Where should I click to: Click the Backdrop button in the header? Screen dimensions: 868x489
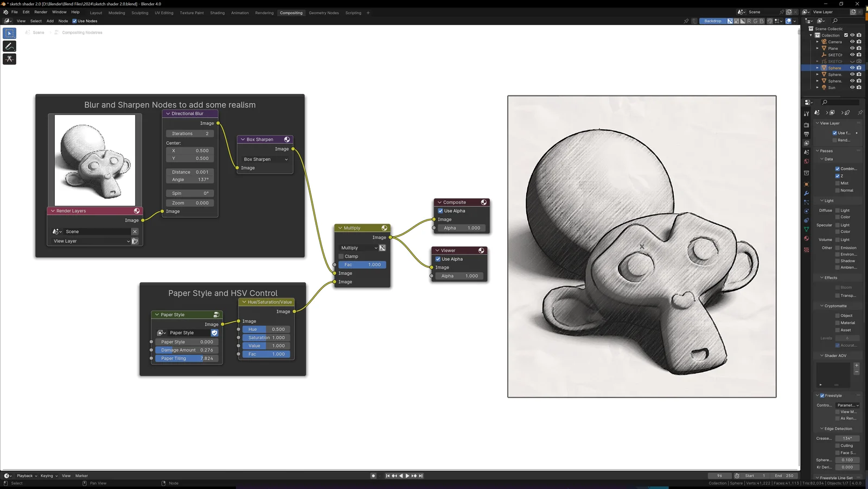click(x=713, y=21)
